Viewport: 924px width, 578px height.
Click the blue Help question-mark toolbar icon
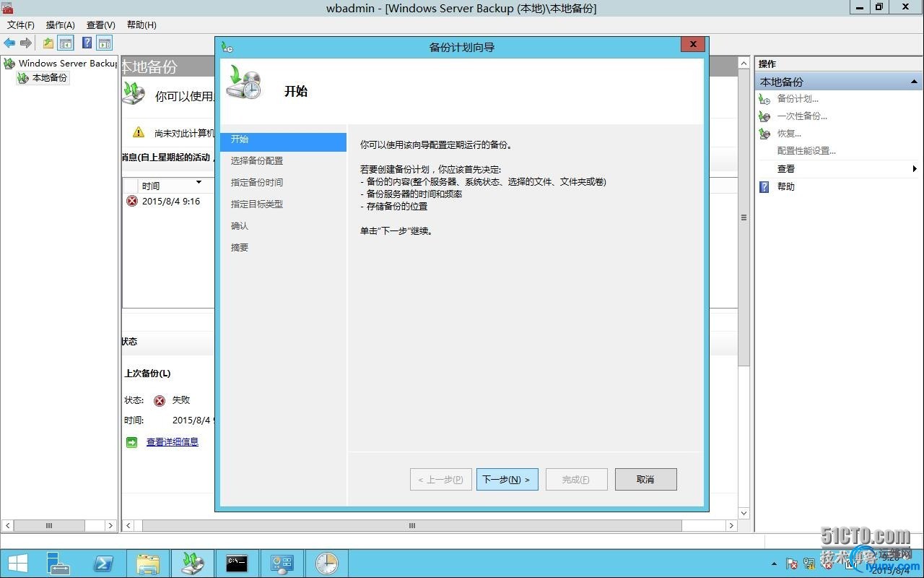(x=87, y=43)
